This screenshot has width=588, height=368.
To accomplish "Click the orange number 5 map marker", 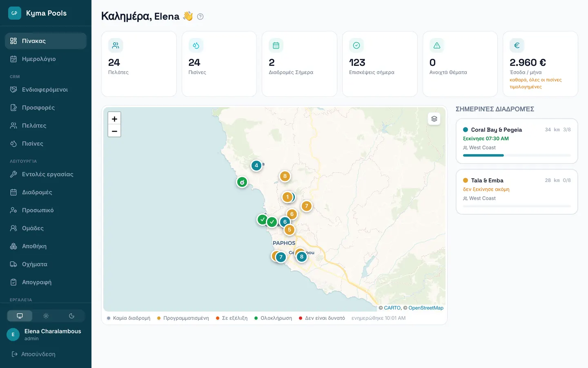I will [x=290, y=230].
